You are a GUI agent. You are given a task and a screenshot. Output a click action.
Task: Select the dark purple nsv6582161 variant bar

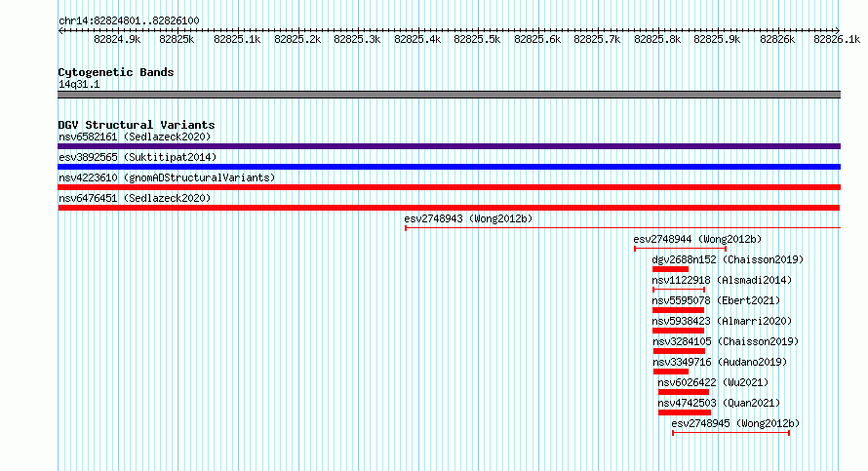[449, 146]
